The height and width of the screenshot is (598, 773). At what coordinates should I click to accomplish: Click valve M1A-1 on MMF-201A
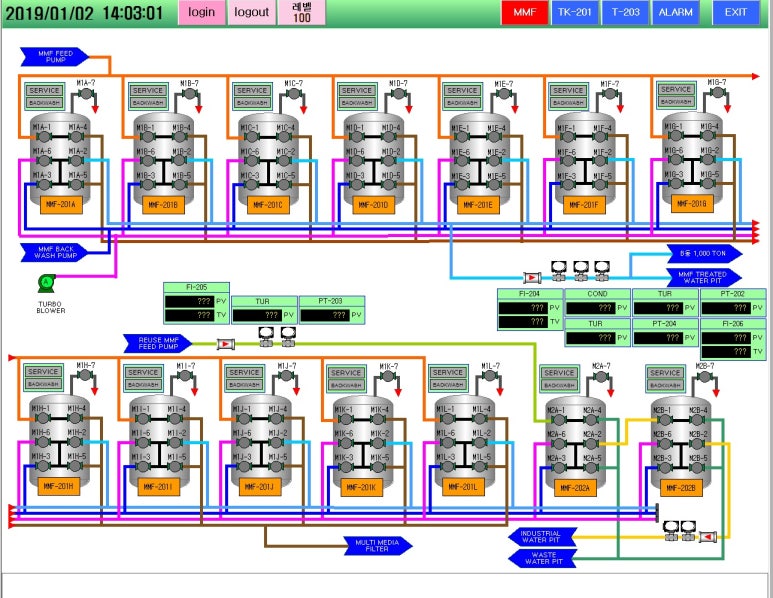pyautogui.click(x=44, y=137)
